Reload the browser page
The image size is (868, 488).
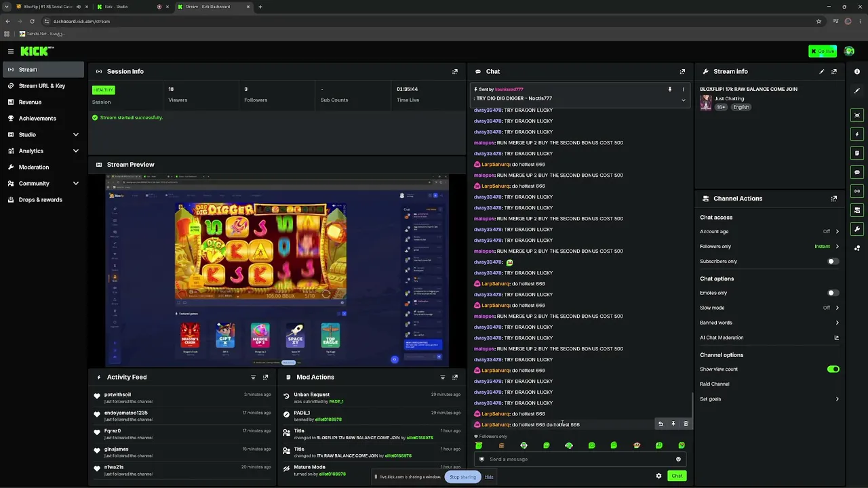click(x=32, y=21)
